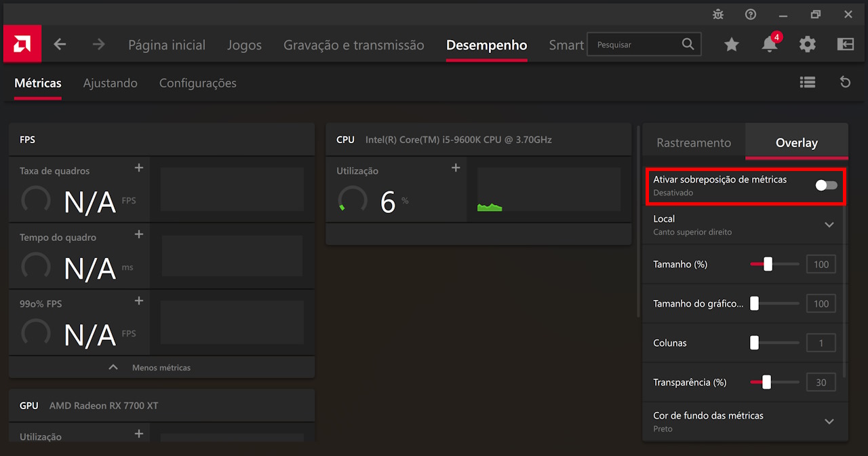Click the Colunas slider
Image resolution: width=868 pixels, height=456 pixels.
click(774, 343)
